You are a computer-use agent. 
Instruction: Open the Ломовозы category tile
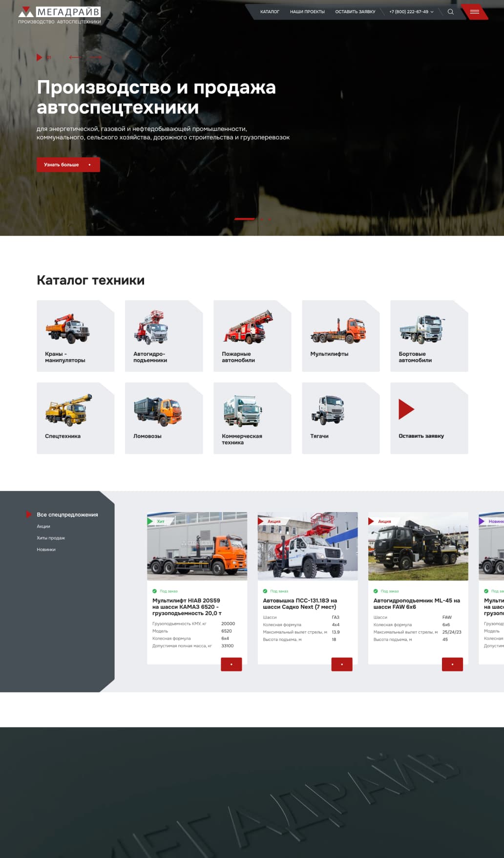(164, 418)
